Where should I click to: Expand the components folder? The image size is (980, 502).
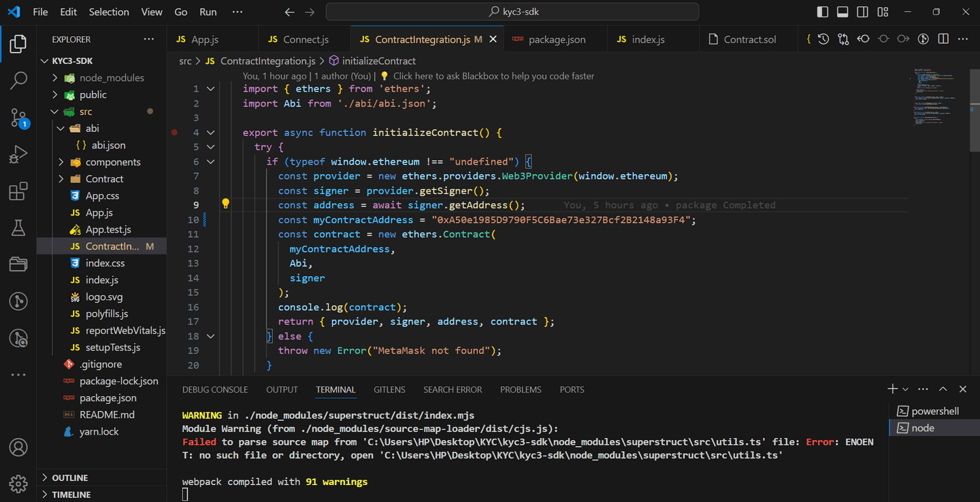point(61,162)
